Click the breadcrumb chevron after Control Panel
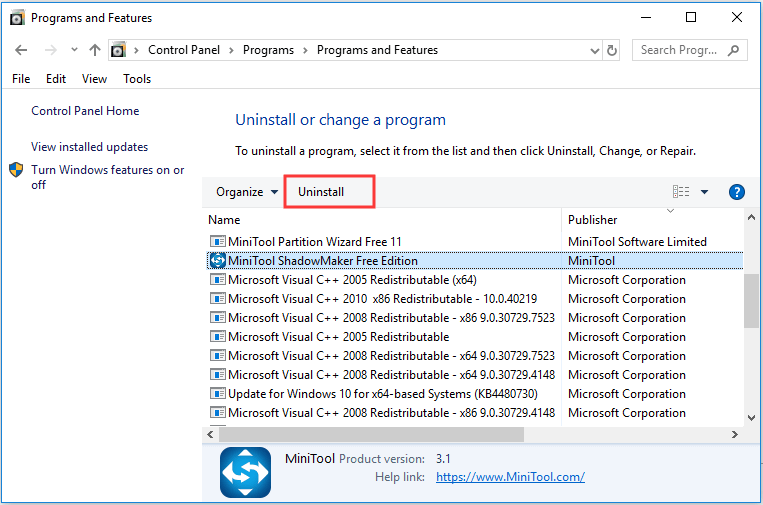763x505 pixels. click(231, 51)
